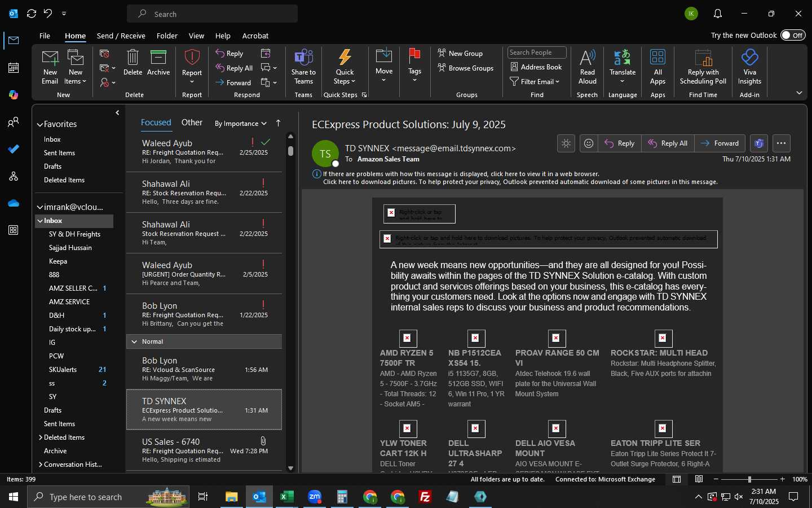Click message list scrollbar down arrow
This screenshot has height=508, width=812.
pos(290,468)
